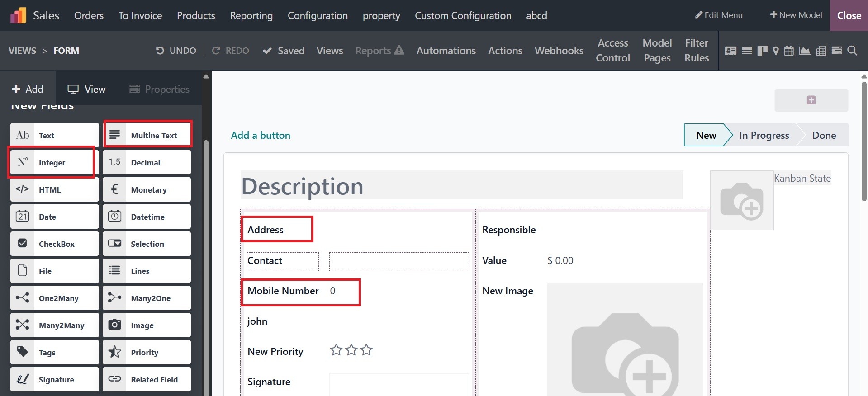The image size is (868, 396).
Task: Click the New Model button
Action: tap(796, 15)
